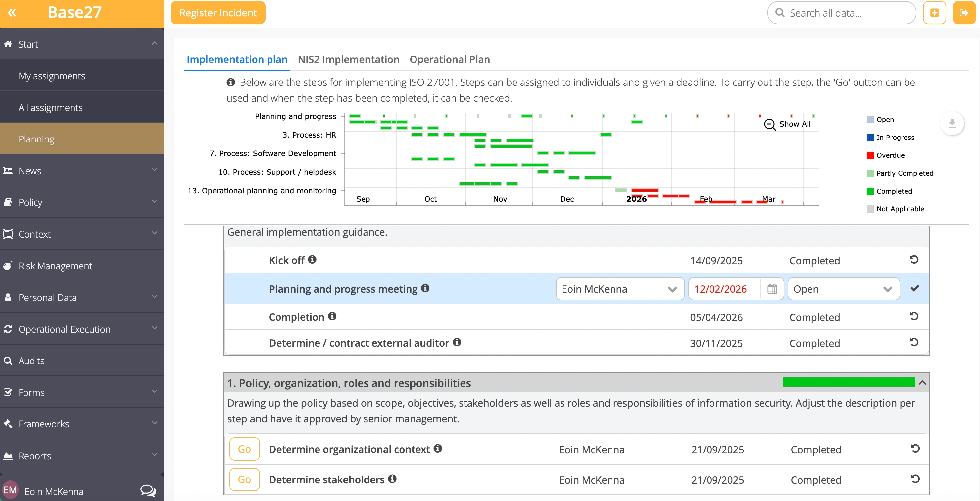Open My assignments menu item
The image size is (980, 501).
click(82, 75)
